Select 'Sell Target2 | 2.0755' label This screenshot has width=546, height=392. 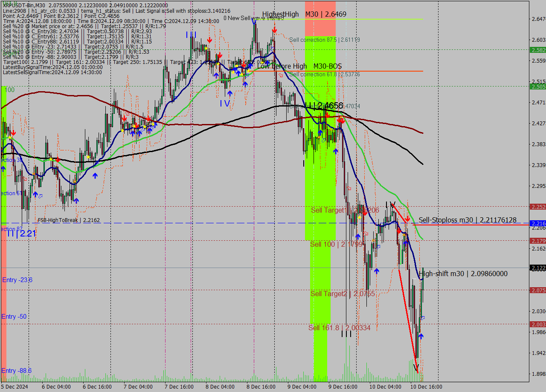[x=343, y=294]
